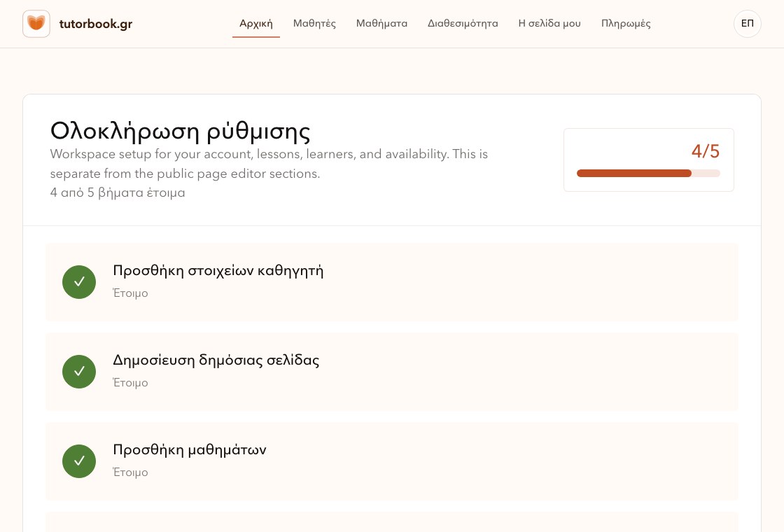Open the Η σελίδα μου tab
Image resolution: width=784 pixels, height=532 pixels.
pyautogui.click(x=549, y=24)
